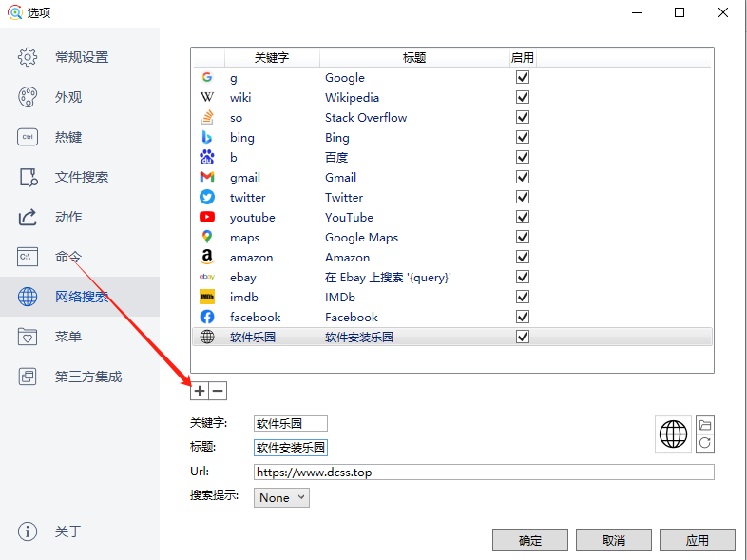Open the 第三方集成 page

coord(87,377)
